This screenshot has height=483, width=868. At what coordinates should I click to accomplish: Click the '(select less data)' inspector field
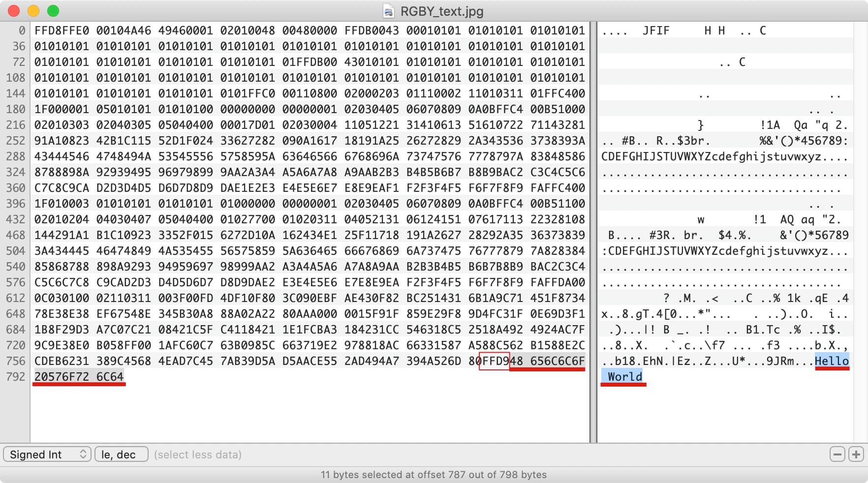pyautogui.click(x=198, y=454)
